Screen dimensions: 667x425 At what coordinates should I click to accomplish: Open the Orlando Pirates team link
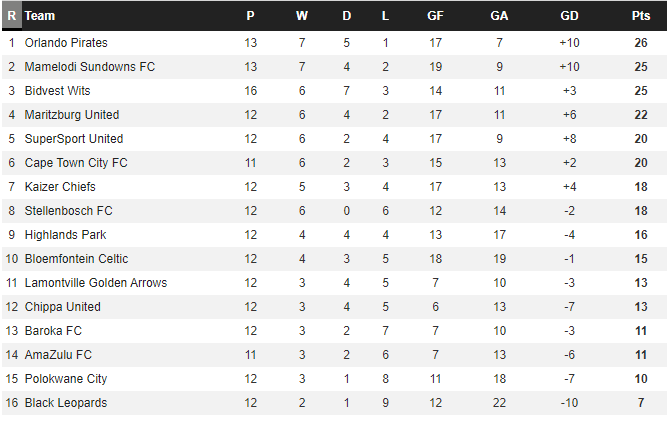tap(66, 43)
